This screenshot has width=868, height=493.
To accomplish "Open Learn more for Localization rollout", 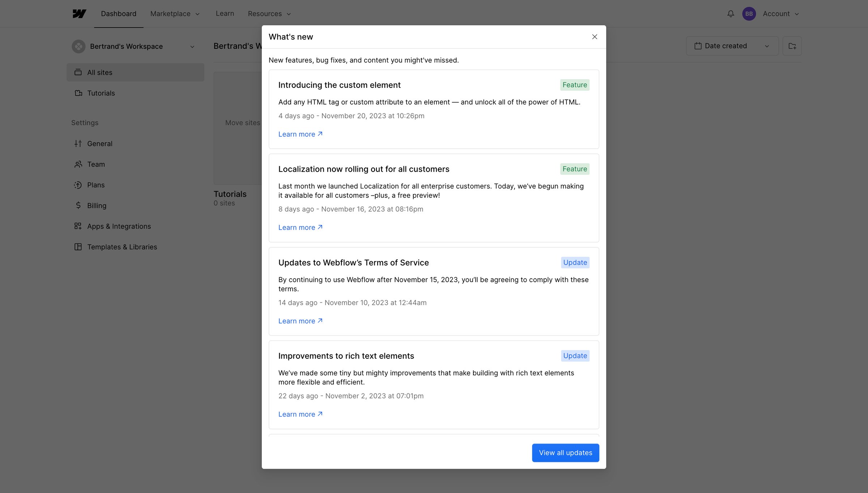I will coord(300,228).
